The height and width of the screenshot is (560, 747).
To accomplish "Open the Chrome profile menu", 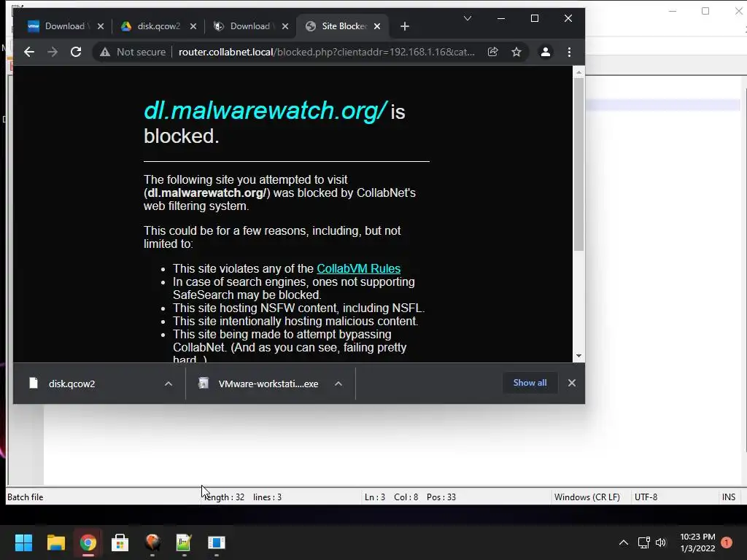I will coord(546,52).
